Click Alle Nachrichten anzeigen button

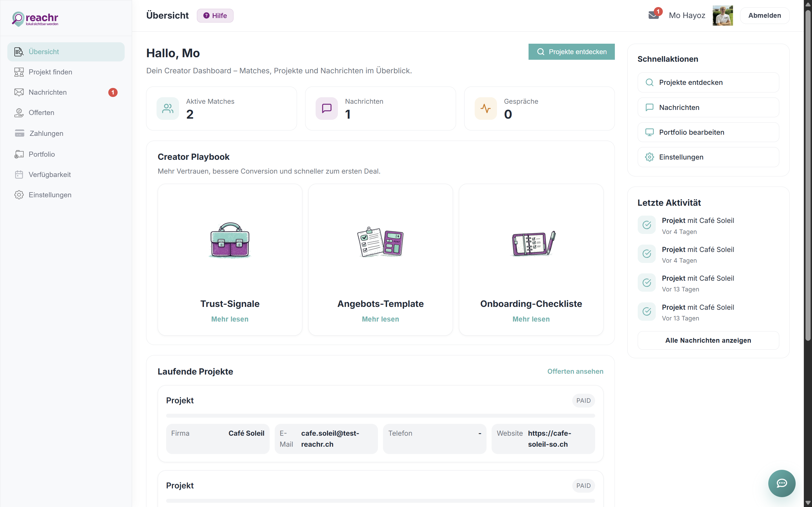coord(708,340)
